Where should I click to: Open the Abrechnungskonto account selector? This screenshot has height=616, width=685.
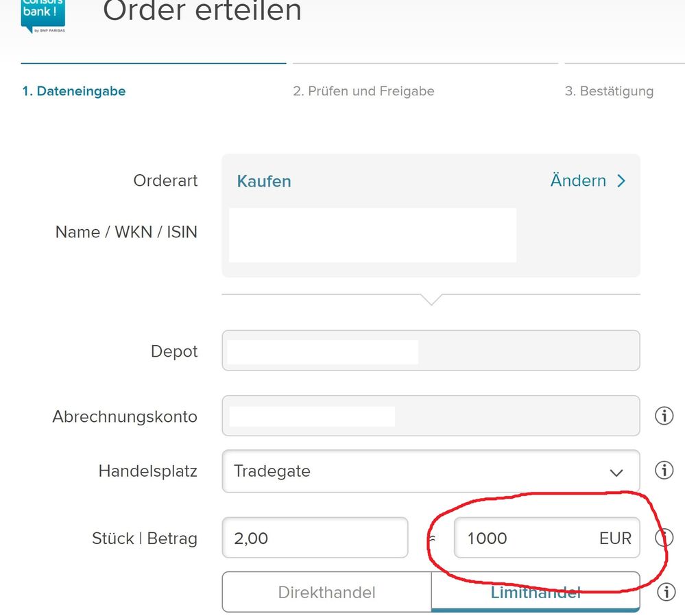point(430,415)
